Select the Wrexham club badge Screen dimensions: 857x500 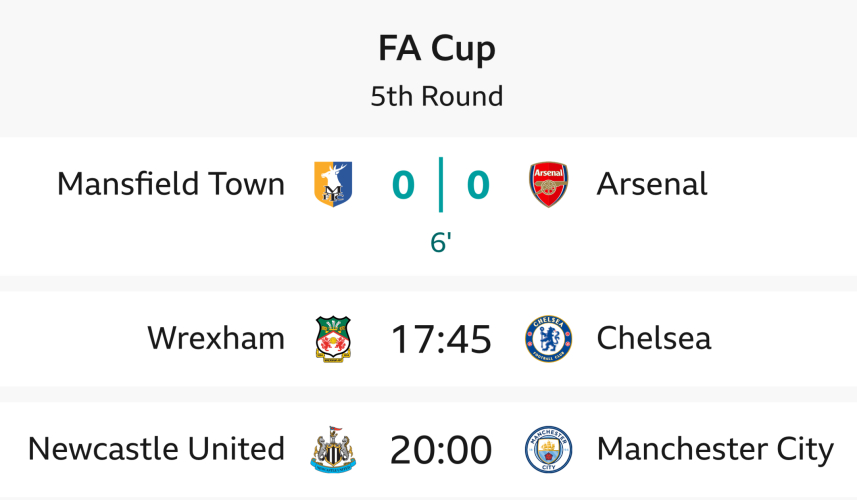click(333, 339)
